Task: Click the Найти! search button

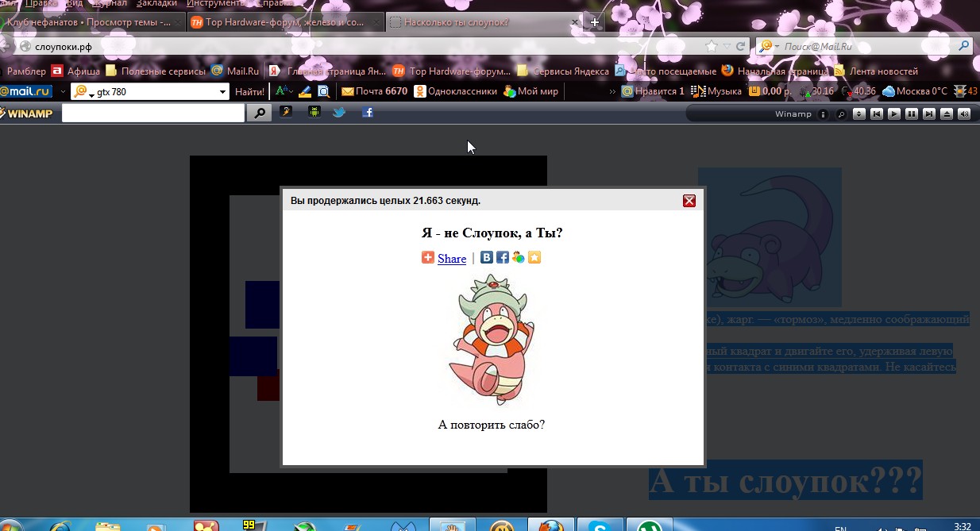Action: (x=249, y=92)
